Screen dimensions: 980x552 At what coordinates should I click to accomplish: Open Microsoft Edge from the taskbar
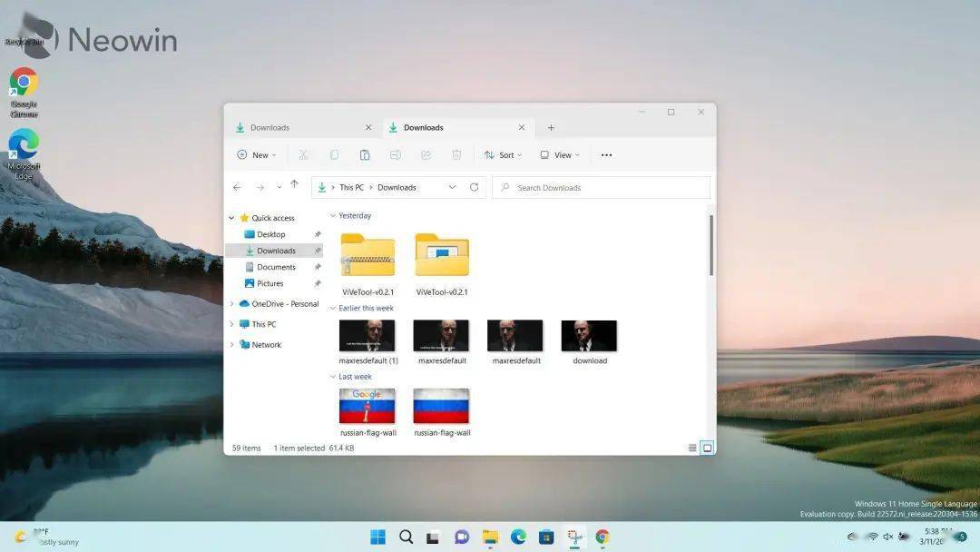coord(518,537)
